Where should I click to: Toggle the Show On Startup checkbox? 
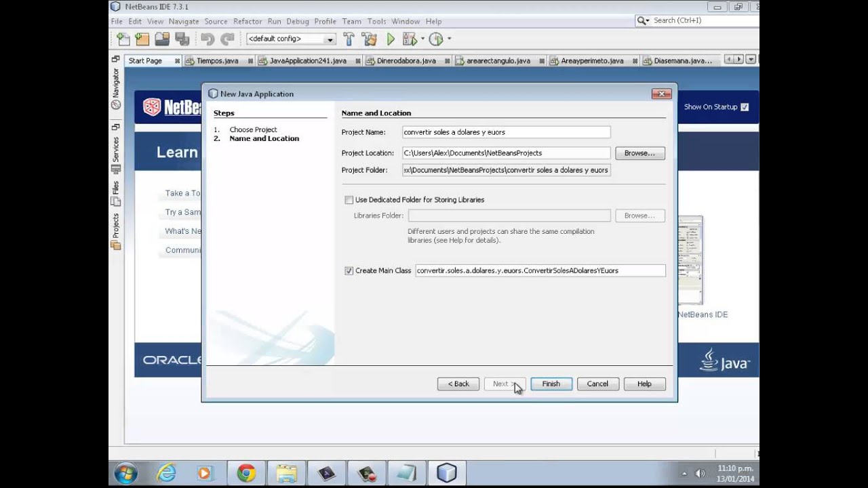click(x=745, y=107)
